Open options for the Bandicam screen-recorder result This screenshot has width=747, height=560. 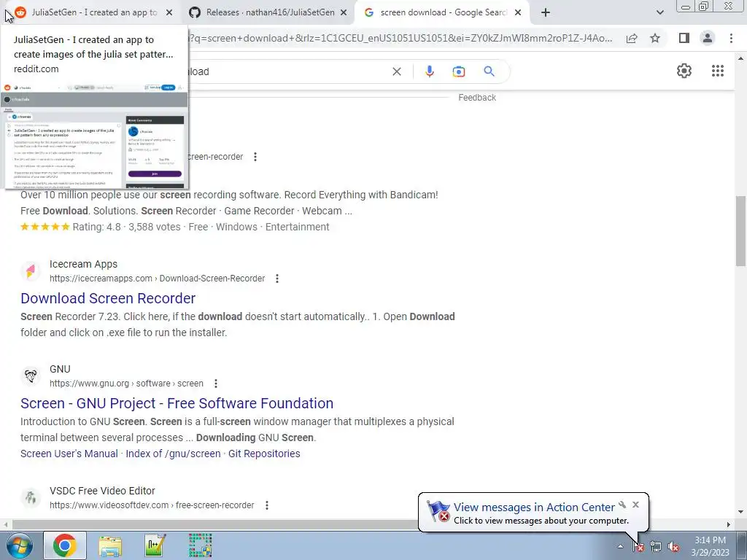click(255, 157)
